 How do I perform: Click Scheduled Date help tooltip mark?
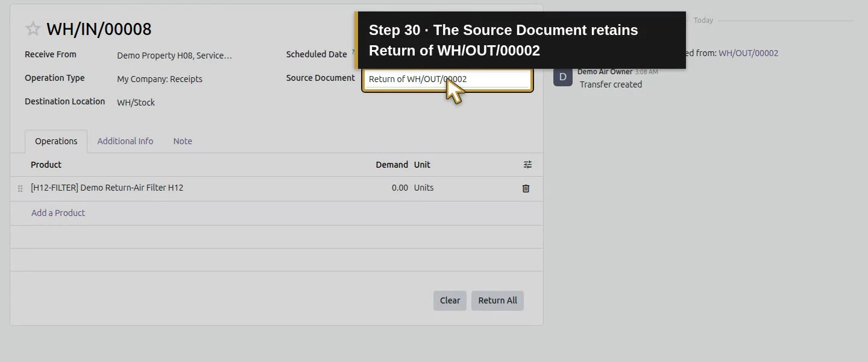353,52
